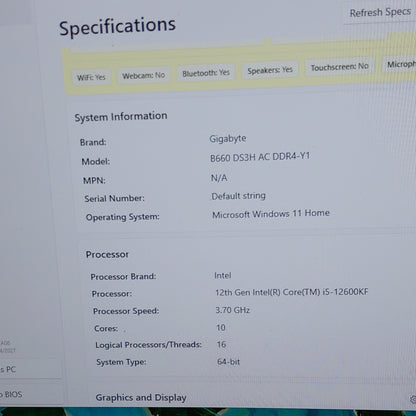Click the Graphics and Display section heading
The width and height of the screenshot is (416, 416).
[141, 397]
